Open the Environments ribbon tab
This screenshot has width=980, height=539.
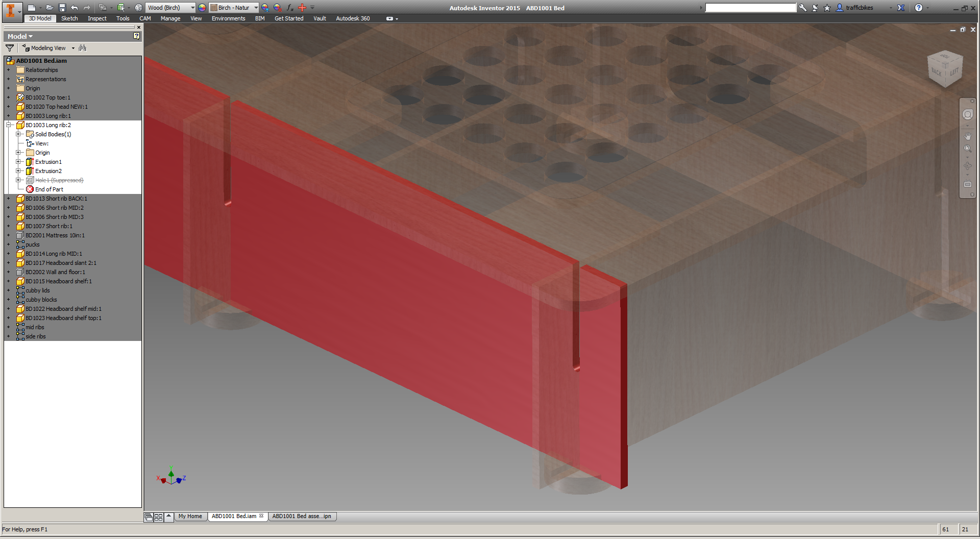(228, 18)
